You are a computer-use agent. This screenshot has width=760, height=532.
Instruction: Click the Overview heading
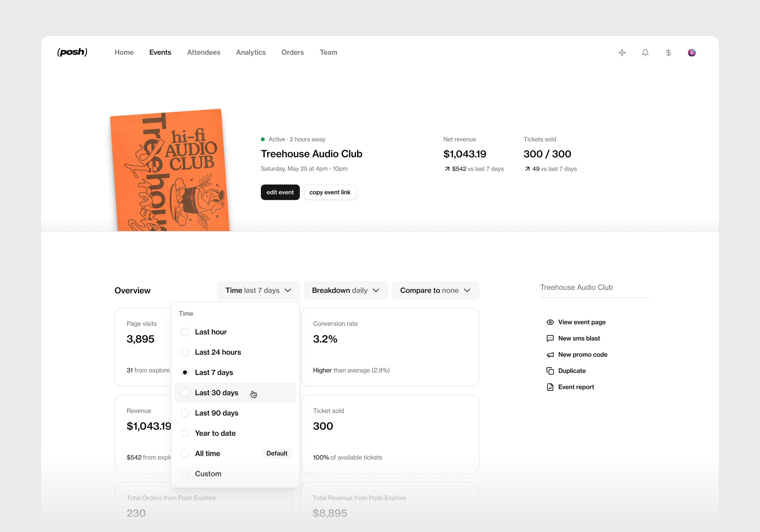132,290
